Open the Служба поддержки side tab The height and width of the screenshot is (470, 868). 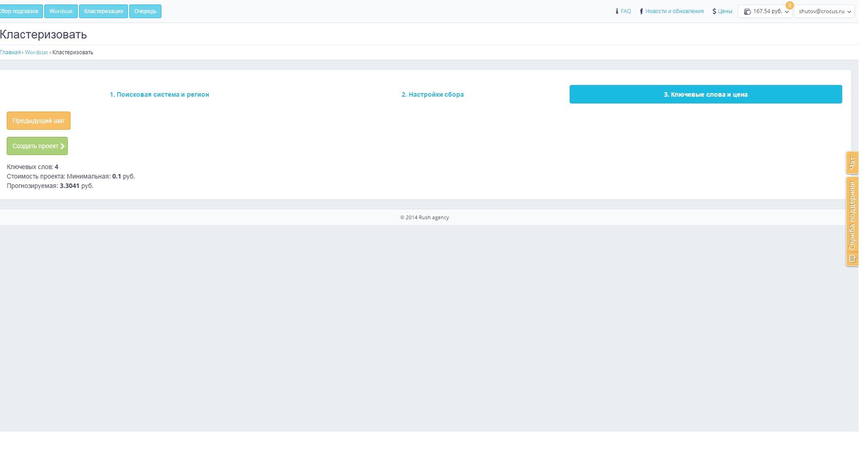click(852, 222)
